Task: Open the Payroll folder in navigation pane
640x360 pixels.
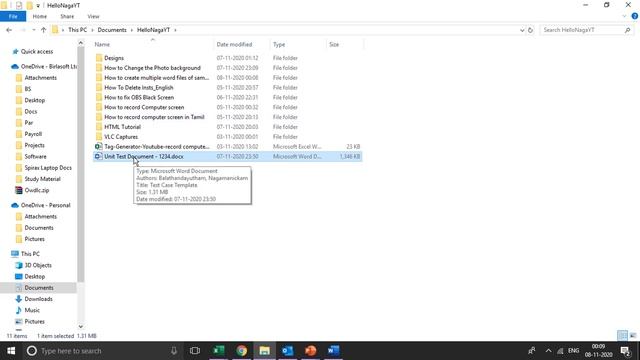Action: (x=33, y=134)
